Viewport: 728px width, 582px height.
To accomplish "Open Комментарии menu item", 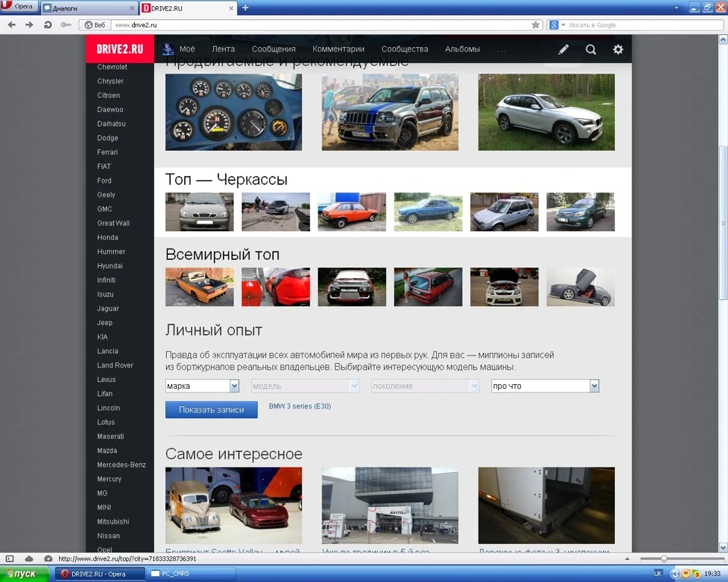I will 338,48.
